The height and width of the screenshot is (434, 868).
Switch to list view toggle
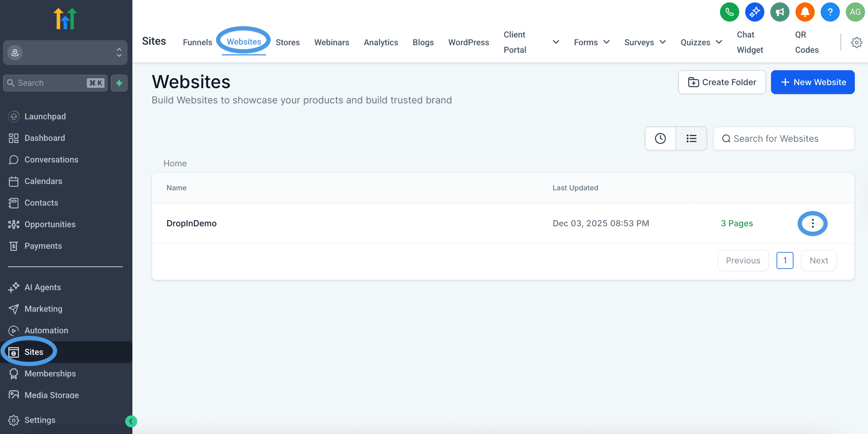point(691,139)
